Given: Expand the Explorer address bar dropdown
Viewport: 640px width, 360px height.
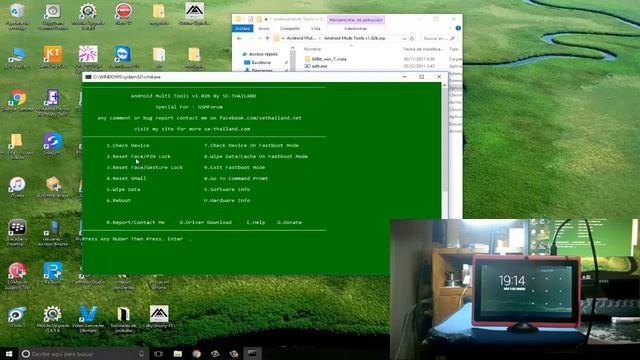Looking at the screenshot, I should coord(404,38).
